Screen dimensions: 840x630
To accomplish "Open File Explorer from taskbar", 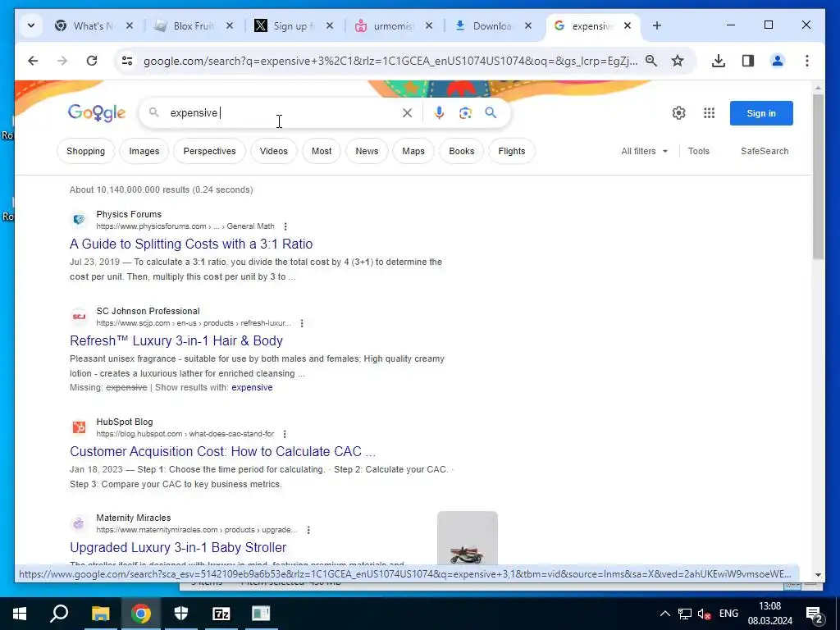I will point(100,614).
